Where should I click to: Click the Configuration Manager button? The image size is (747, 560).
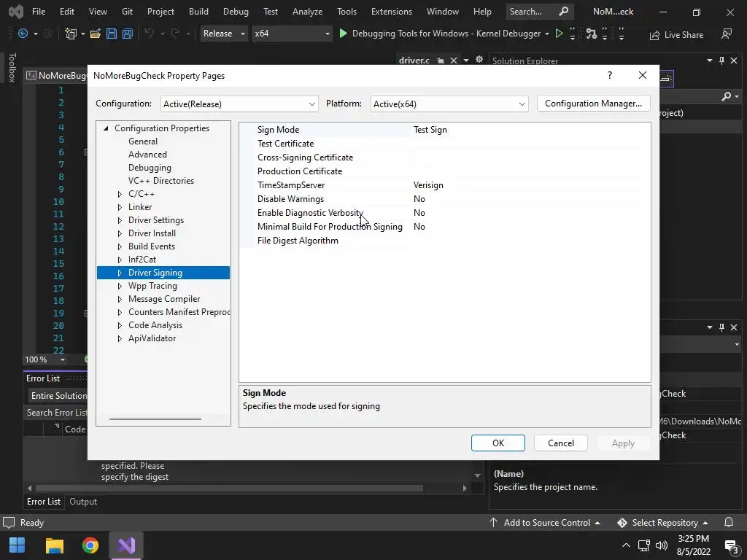(x=593, y=104)
